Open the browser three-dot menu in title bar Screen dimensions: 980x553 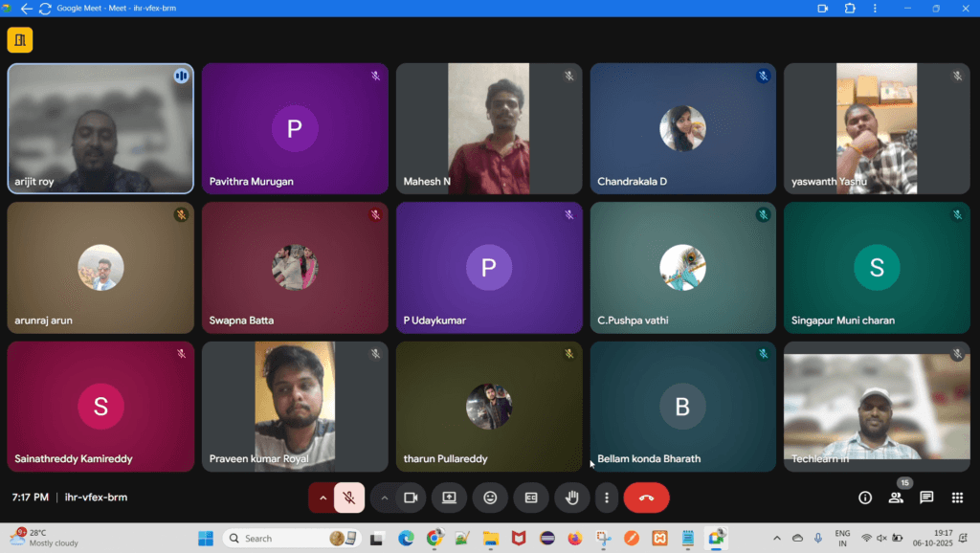click(875, 8)
